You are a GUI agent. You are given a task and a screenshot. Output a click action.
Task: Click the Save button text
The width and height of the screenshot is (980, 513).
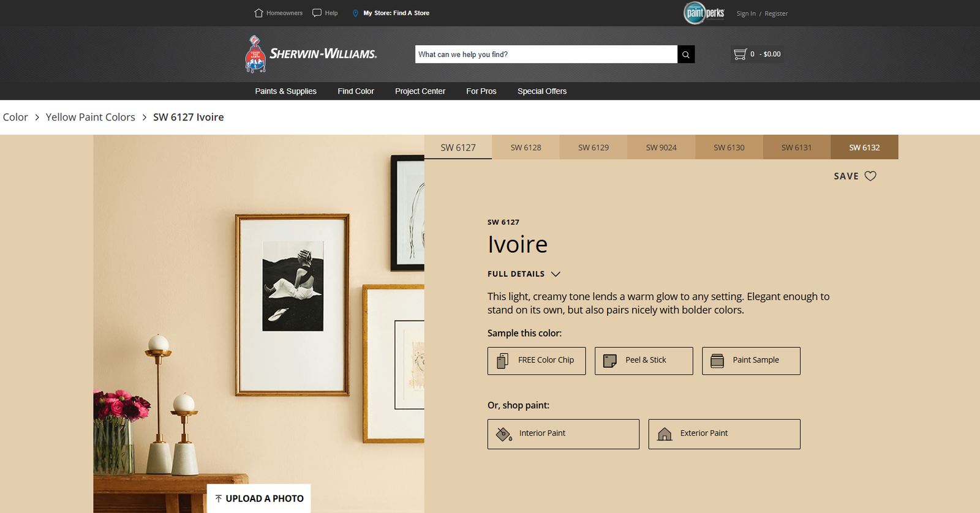pos(846,176)
